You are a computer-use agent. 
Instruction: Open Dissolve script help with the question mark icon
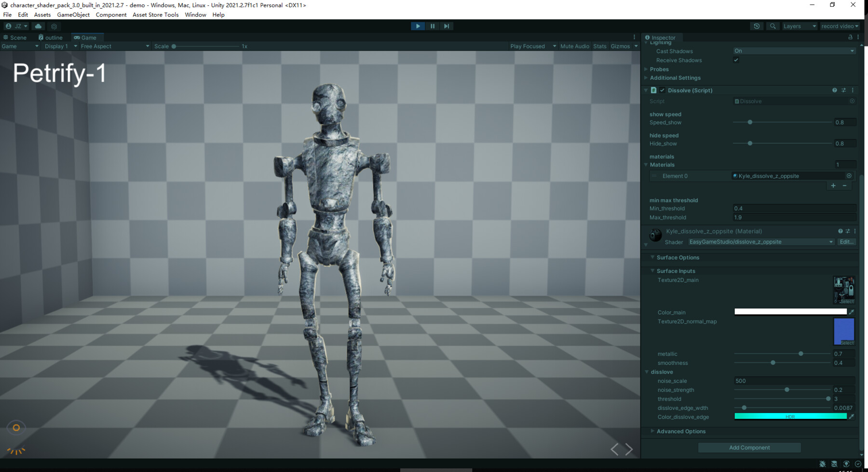[x=834, y=90]
